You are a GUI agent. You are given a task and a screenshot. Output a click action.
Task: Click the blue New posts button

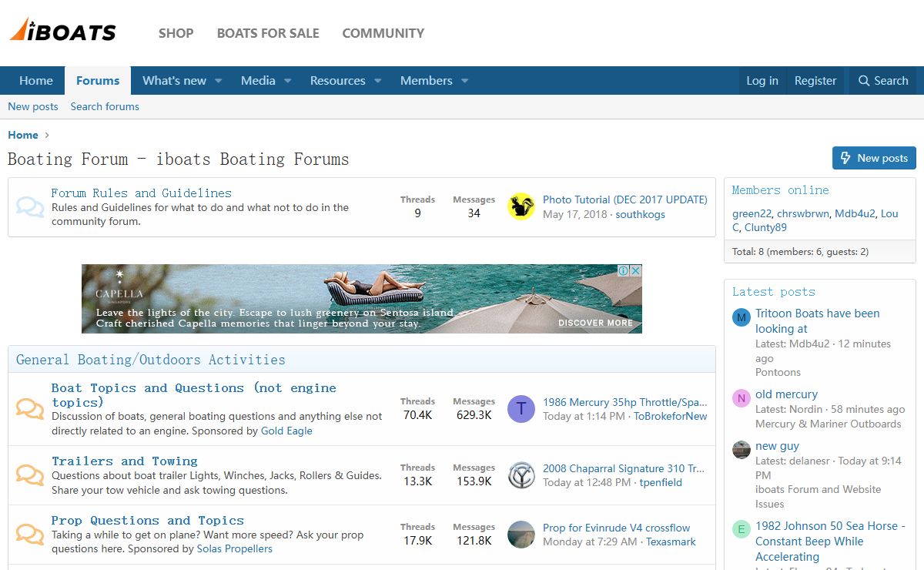[x=874, y=158]
